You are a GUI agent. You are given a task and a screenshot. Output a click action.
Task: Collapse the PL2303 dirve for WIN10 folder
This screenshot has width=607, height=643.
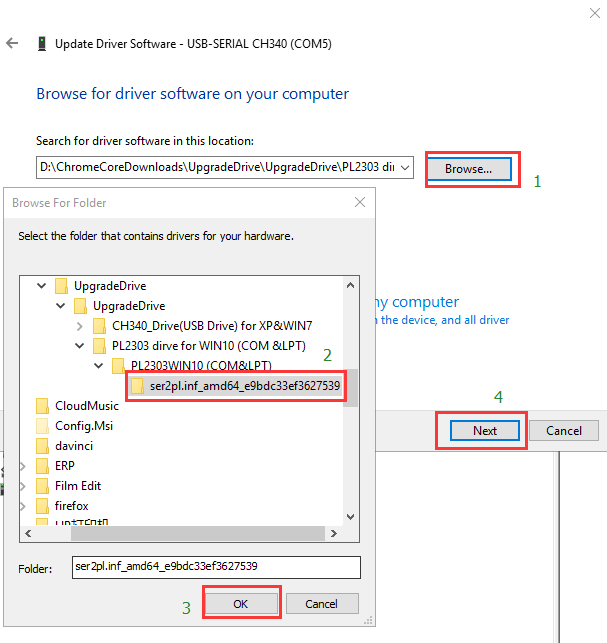tap(80, 346)
